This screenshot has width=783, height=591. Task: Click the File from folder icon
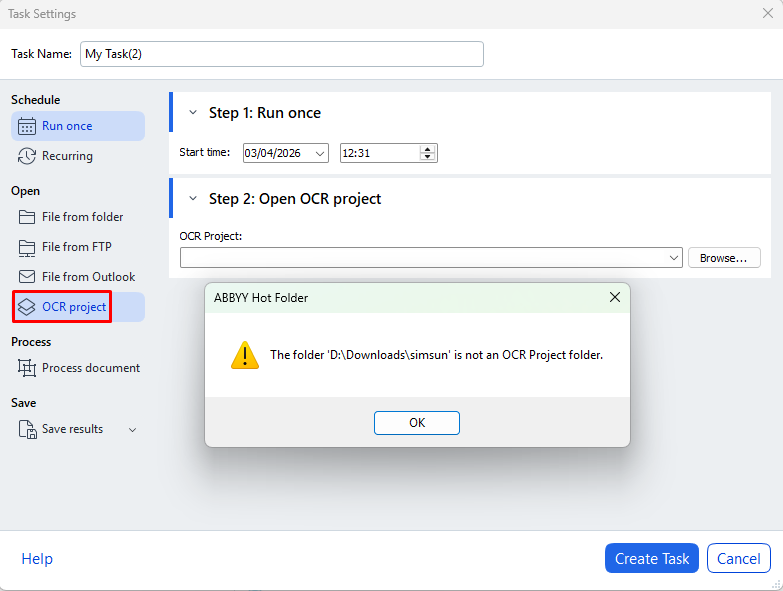click(x=27, y=217)
